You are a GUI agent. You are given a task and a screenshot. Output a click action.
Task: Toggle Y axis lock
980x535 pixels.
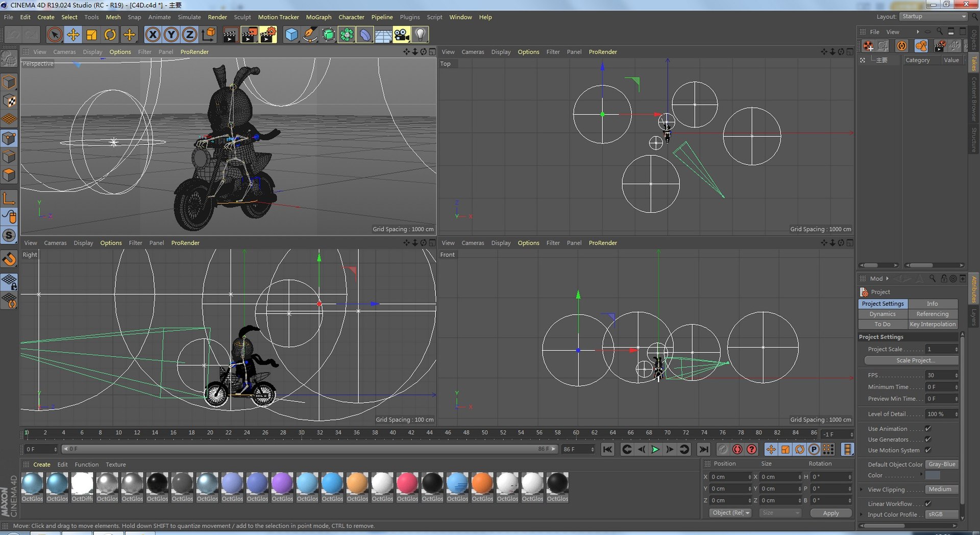click(171, 35)
